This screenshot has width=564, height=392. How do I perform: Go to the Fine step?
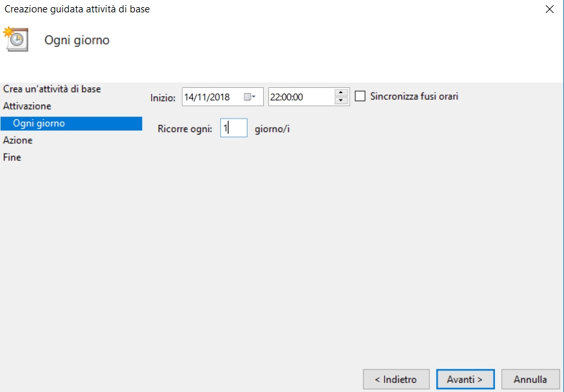tap(12, 157)
